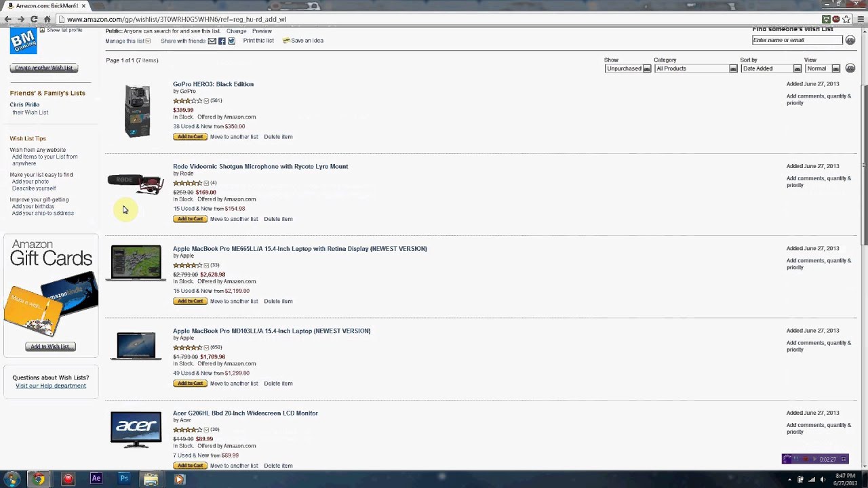Click the BM Gaming profile picture
The height and width of the screenshot is (488, 868).
[23, 41]
